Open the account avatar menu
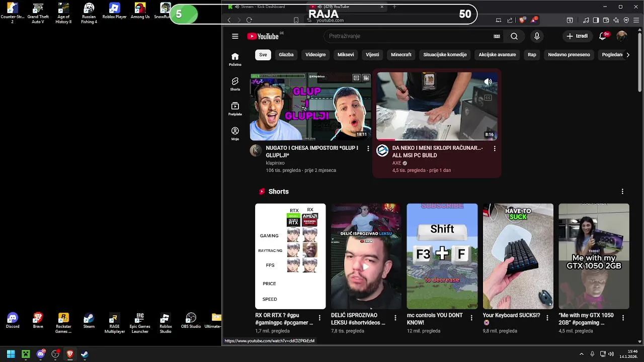The image size is (644, 362). 622,36
